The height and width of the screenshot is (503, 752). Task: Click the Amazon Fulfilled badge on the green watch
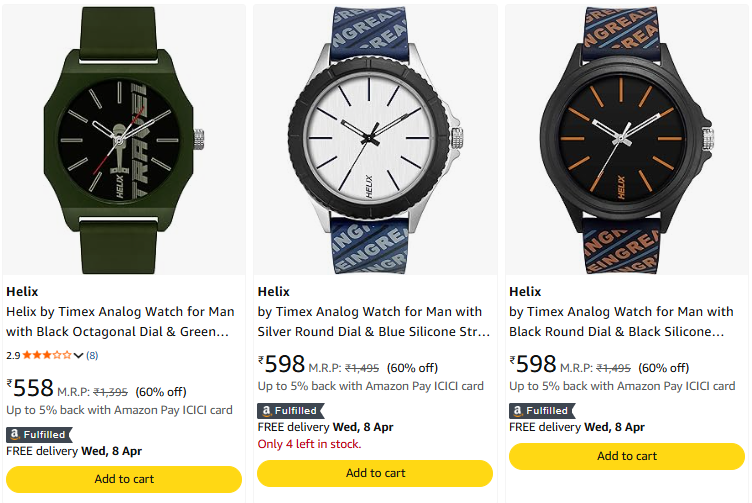click(x=38, y=434)
